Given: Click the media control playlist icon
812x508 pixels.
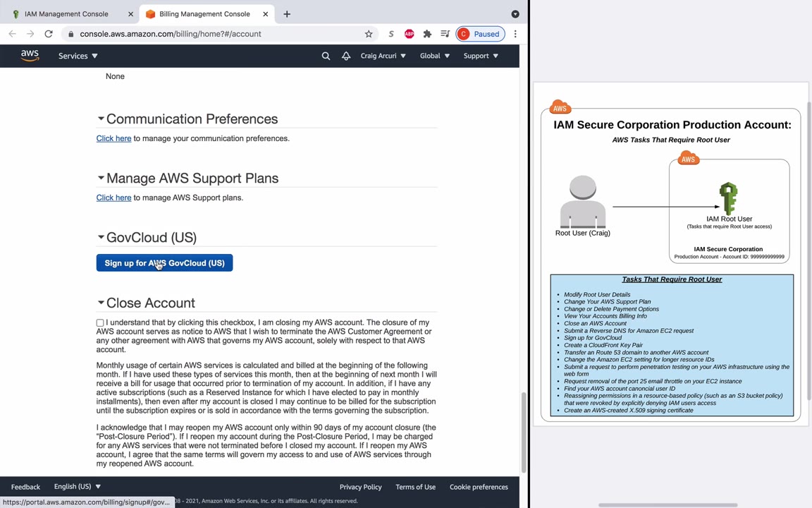Looking at the screenshot, I should pyautogui.click(x=445, y=34).
